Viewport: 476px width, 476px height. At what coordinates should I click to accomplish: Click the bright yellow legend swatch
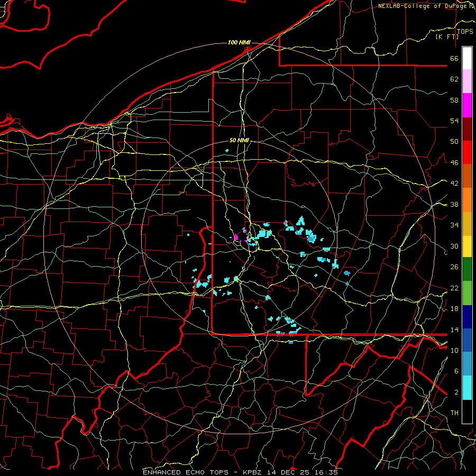467,246
